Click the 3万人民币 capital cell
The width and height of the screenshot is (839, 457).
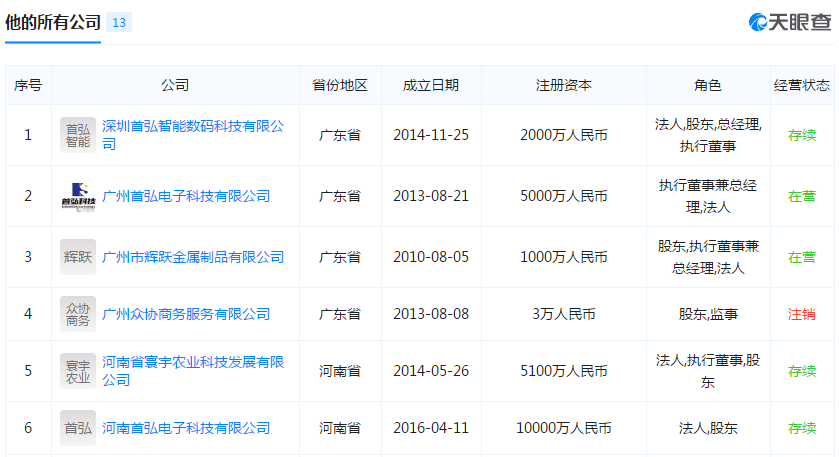tap(563, 314)
